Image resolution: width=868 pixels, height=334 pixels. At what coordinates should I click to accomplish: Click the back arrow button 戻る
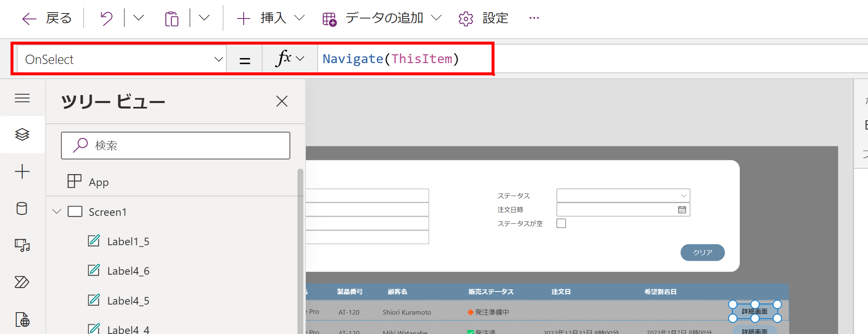(47, 18)
